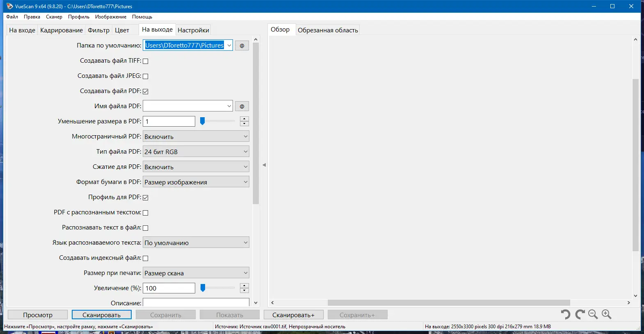The height and width of the screenshot is (334, 644).
Task: Rotate the image clockwise
Action: point(580,314)
